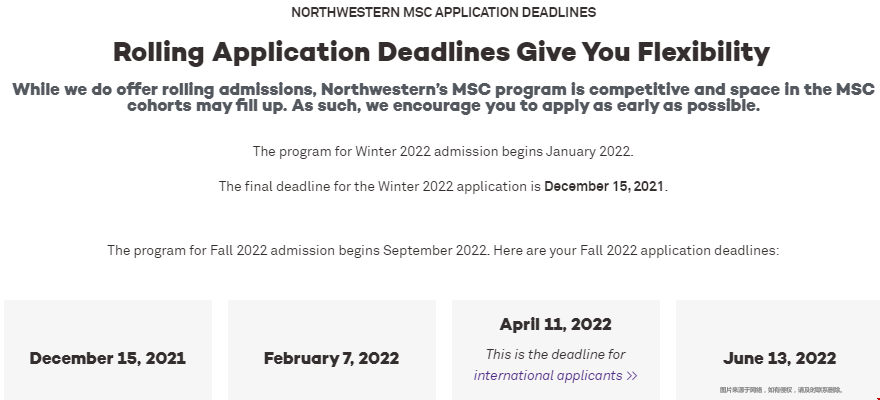
Task: Click the double chevron after international applicants
Action: 632,376
